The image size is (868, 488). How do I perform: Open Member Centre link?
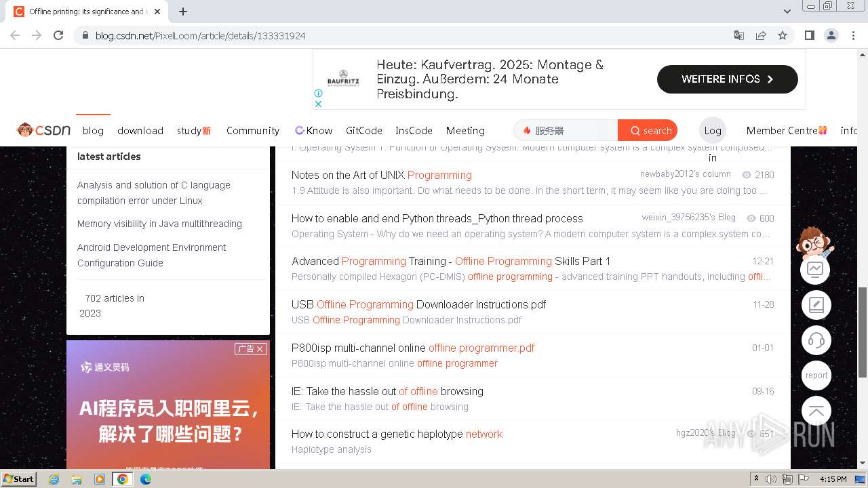(x=787, y=131)
